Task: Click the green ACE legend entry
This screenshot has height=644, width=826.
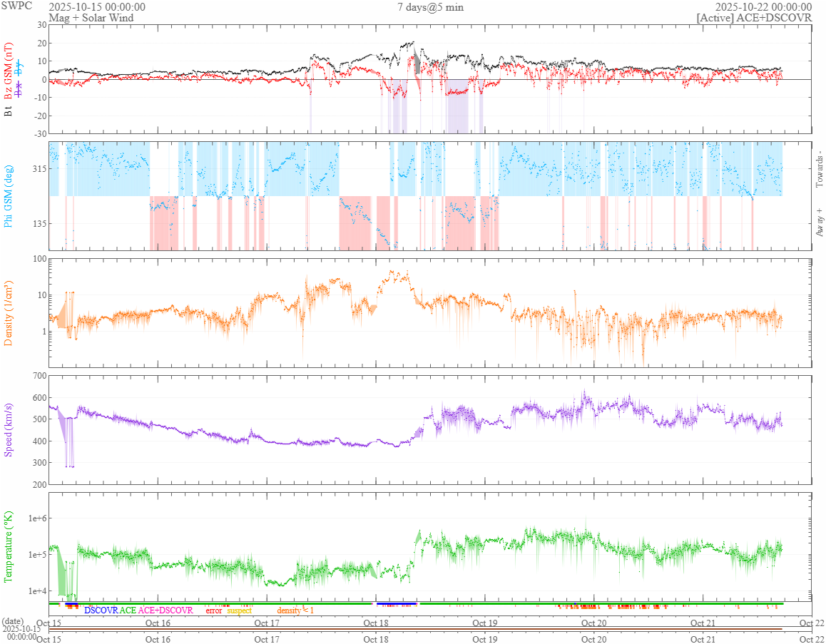Action: 128,610
